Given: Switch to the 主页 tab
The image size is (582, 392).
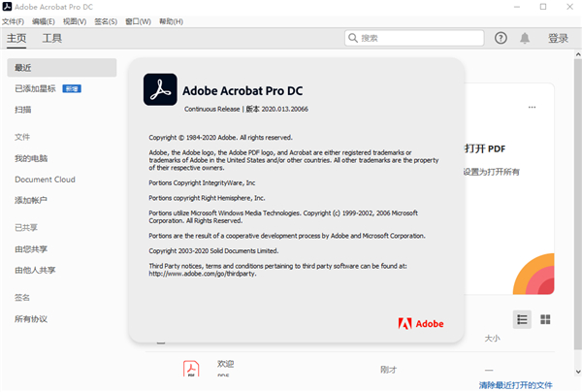Looking at the screenshot, I should tap(16, 38).
